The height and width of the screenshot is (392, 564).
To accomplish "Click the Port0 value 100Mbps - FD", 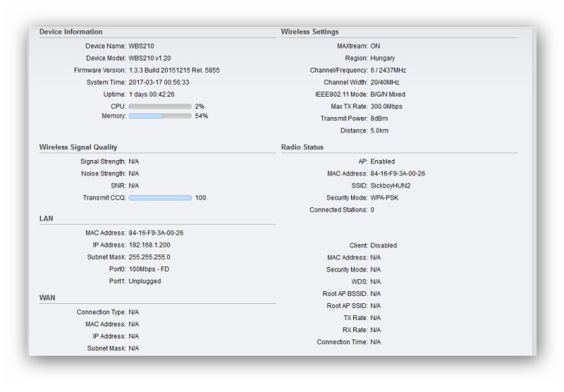I will (x=149, y=269).
